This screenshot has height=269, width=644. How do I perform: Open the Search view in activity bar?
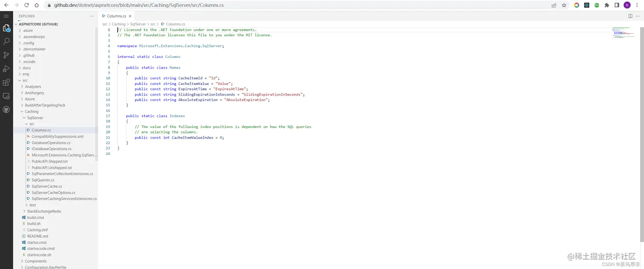[x=6, y=41]
